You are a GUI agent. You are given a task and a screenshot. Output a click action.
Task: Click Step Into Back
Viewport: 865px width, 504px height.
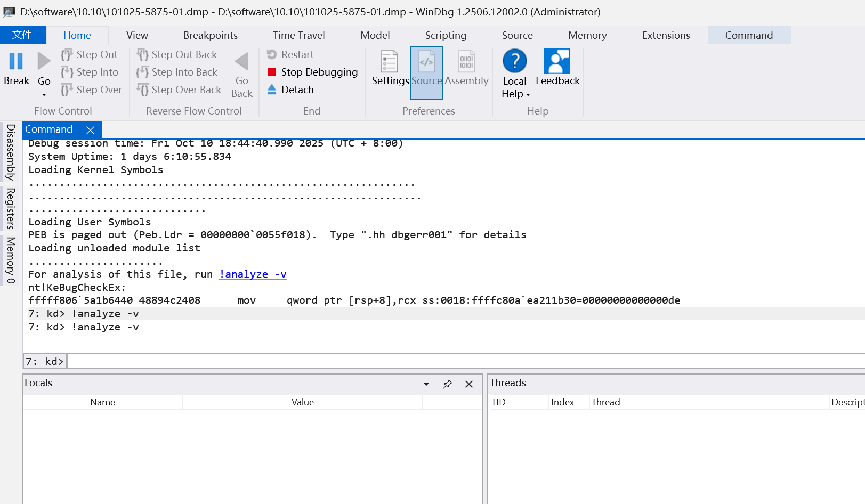pyautogui.click(x=176, y=72)
